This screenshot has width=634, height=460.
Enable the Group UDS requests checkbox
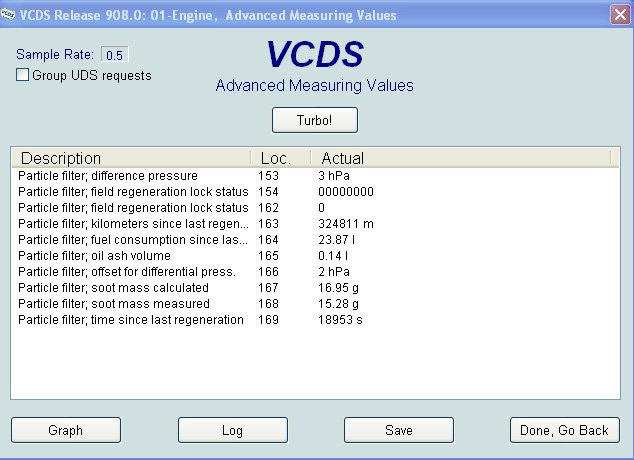[x=22, y=75]
